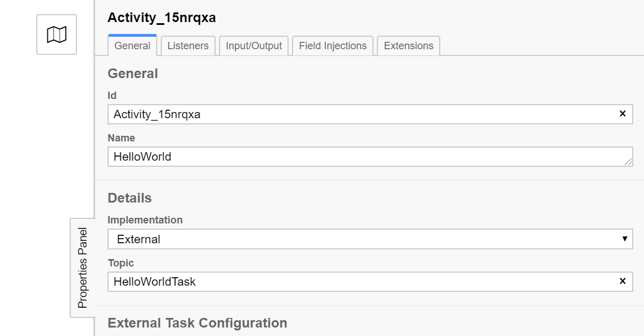Open the minimap toggle icon
Screen dimensions: 644x336
coord(57,35)
